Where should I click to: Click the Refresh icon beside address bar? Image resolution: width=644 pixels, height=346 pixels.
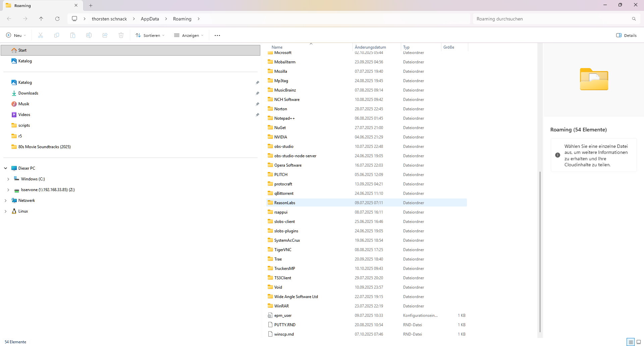point(57,19)
